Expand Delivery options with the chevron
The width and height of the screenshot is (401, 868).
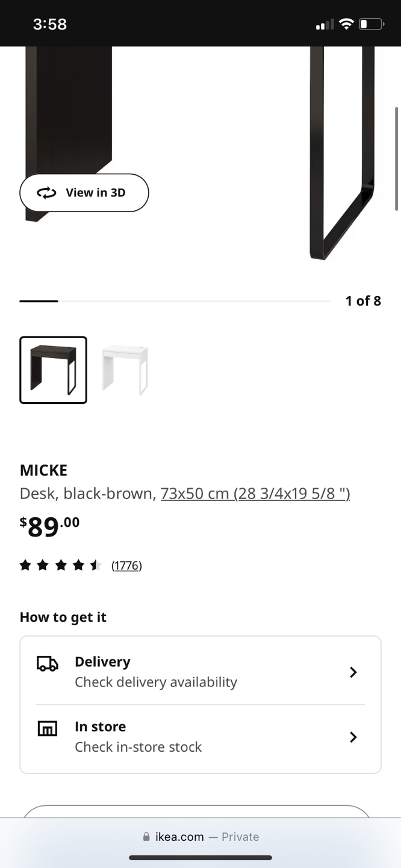pyautogui.click(x=353, y=672)
